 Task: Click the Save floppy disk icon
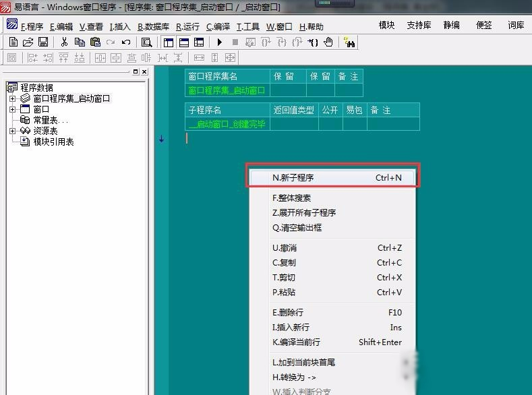point(43,42)
